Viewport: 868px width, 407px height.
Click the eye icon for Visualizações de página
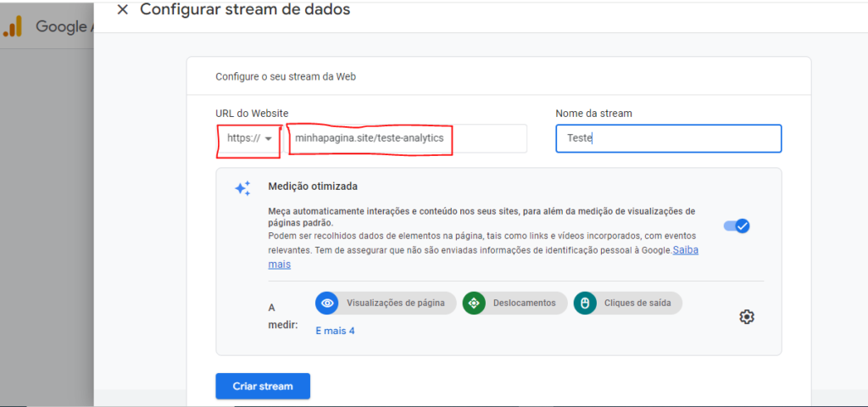(x=326, y=303)
